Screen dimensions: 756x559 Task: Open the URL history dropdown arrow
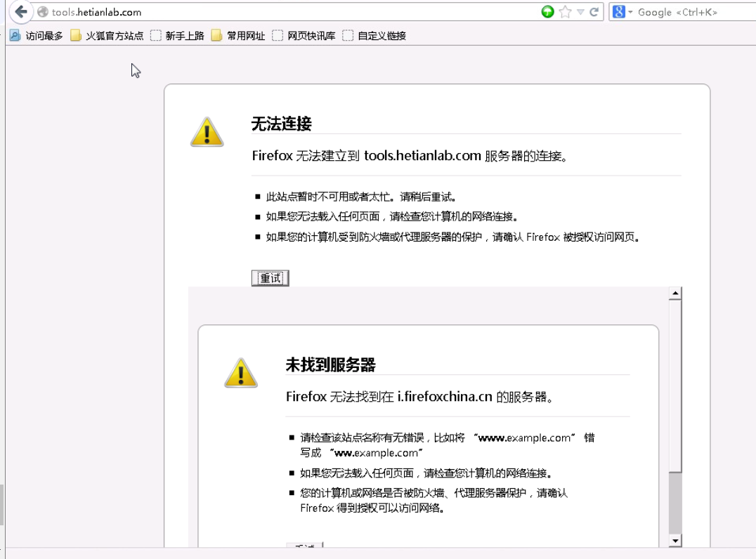pos(580,12)
